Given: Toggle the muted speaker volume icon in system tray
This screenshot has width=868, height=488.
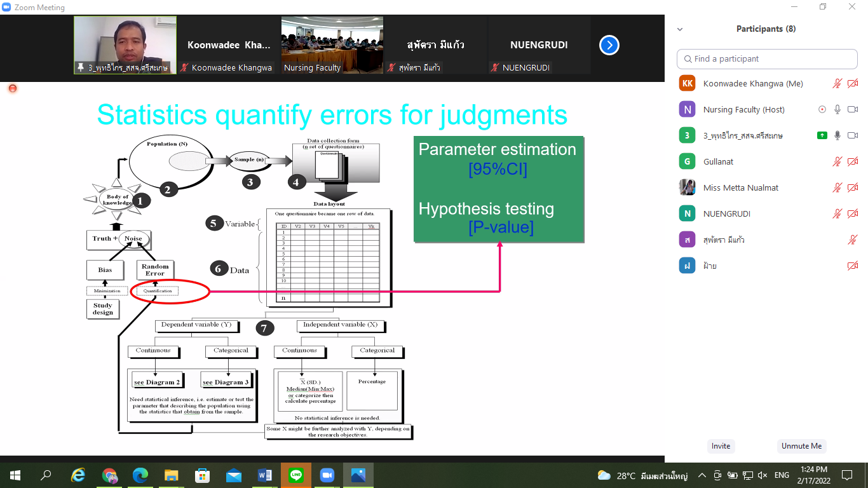Looking at the screenshot, I should point(763,475).
